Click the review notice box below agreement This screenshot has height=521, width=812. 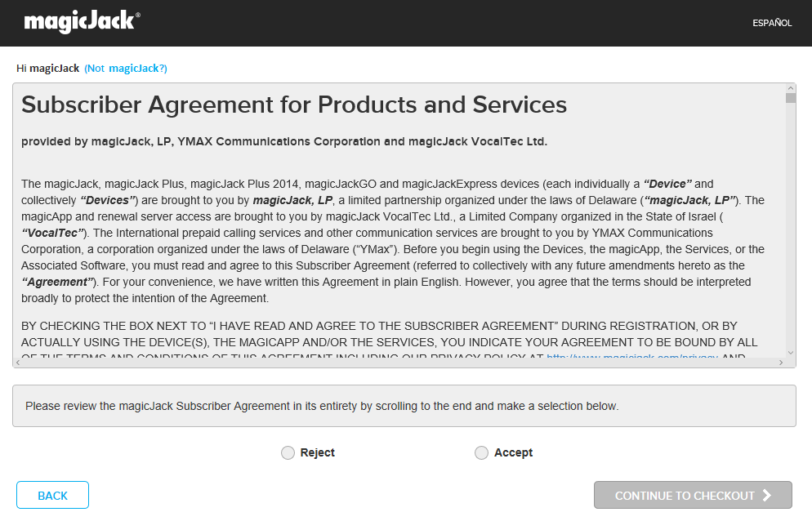404,406
